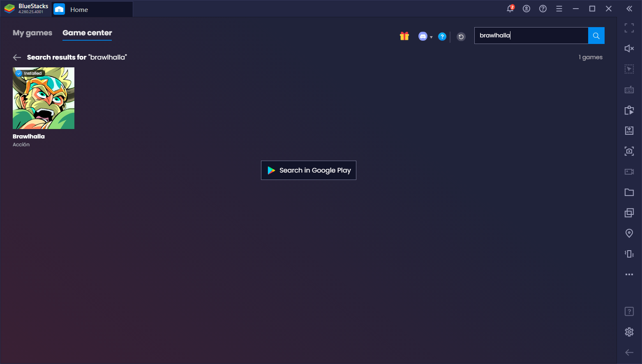Click the blue search magnifier button
The image size is (642, 364).
[x=596, y=36]
